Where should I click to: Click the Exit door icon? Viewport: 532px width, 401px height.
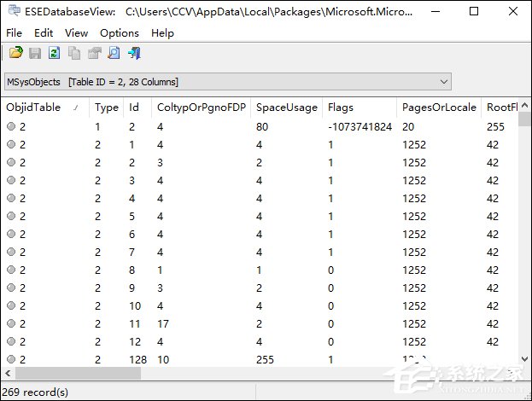134,53
